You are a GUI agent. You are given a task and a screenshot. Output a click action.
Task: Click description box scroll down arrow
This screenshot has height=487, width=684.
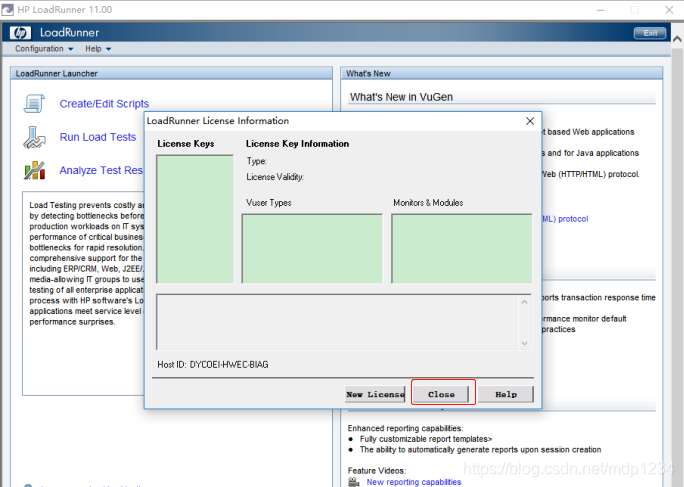tap(525, 343)
